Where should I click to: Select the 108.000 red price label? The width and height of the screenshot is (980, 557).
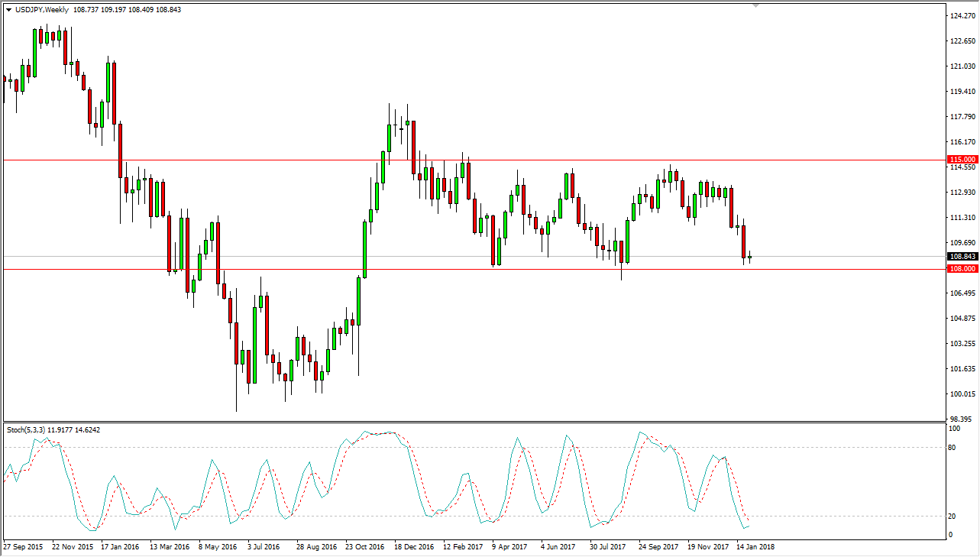tap(962, 269)
